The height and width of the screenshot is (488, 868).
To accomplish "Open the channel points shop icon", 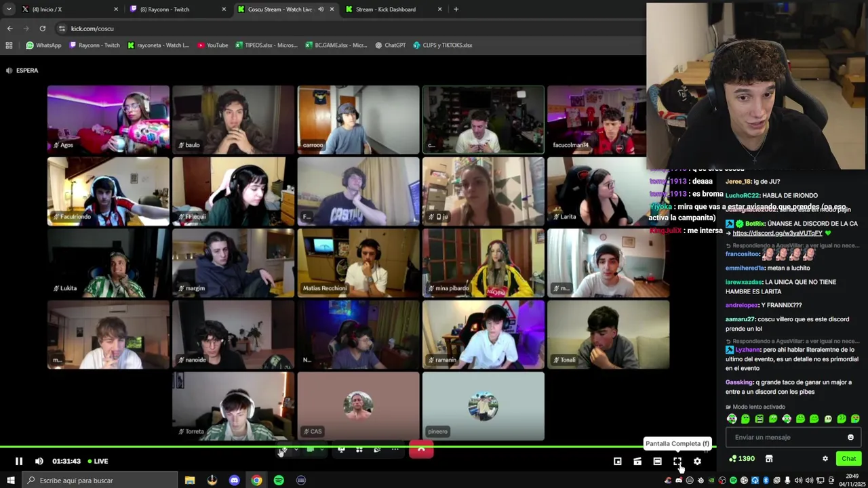I will tap(769, 459).
